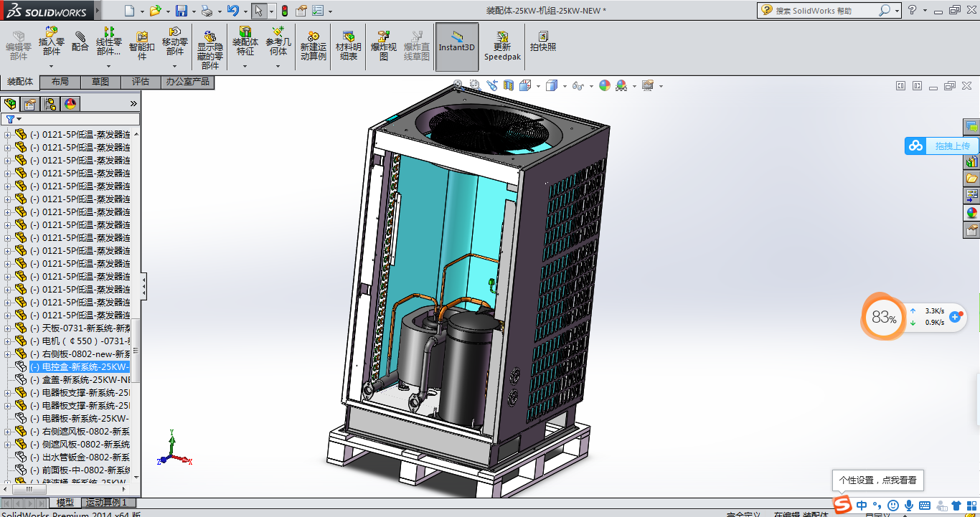This screenshot has width=980, height=517.
Task: Expand the 天板-0731-新系统 tree node
Action: pos(8,328)
